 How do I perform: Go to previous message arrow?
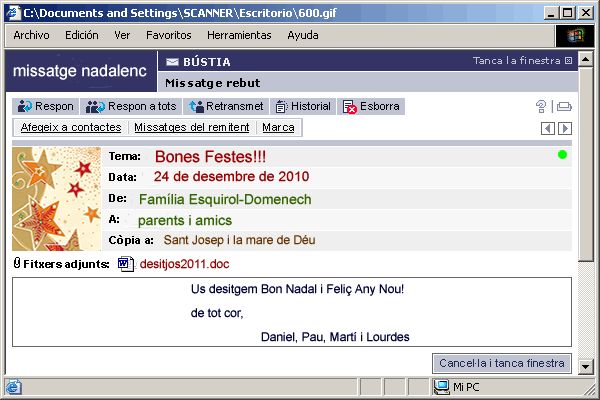pos(548,128)
